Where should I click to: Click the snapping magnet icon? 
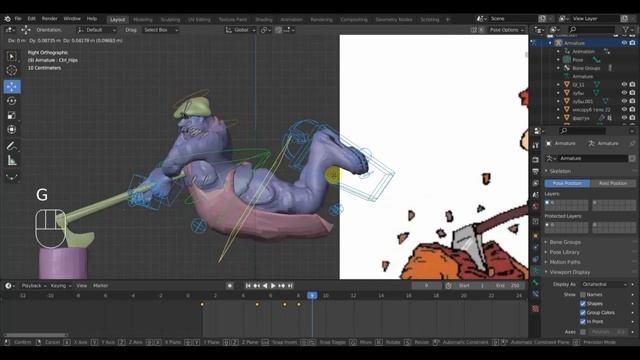(x=278, y=30)
